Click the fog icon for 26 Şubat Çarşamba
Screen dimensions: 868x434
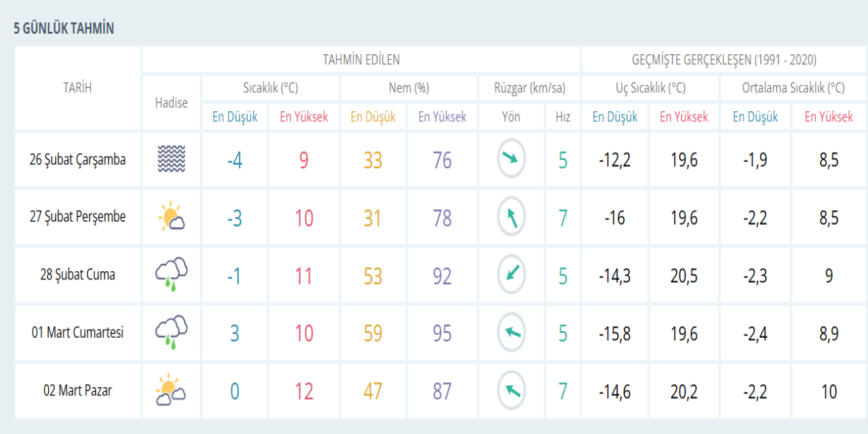[171, 160]
